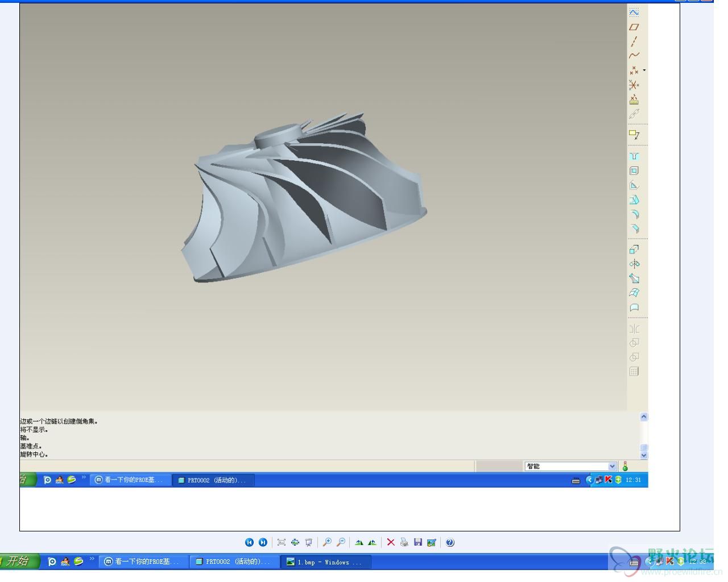This screenshot has width=728, height=582.
Task: Switch to 1.bmp - Windows taskbar button
Action: pos(326,562)
